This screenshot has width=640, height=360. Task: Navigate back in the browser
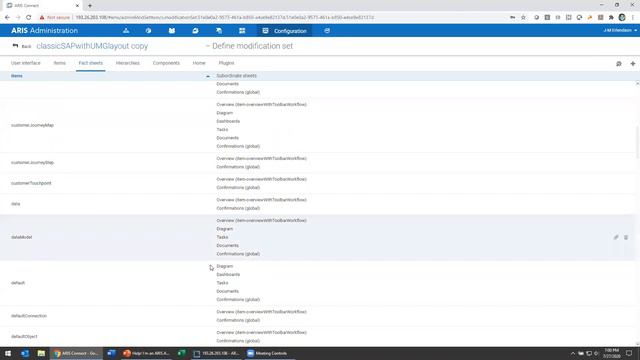pos(7,18)
